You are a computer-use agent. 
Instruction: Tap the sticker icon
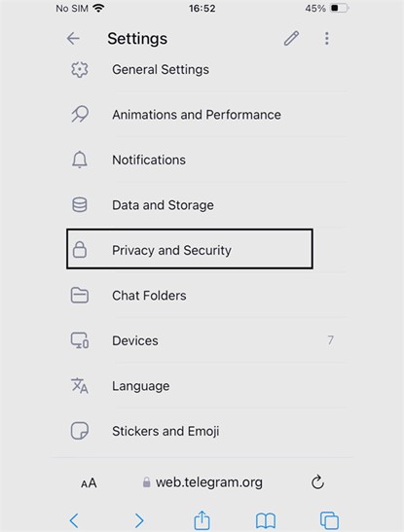[80, 431]
